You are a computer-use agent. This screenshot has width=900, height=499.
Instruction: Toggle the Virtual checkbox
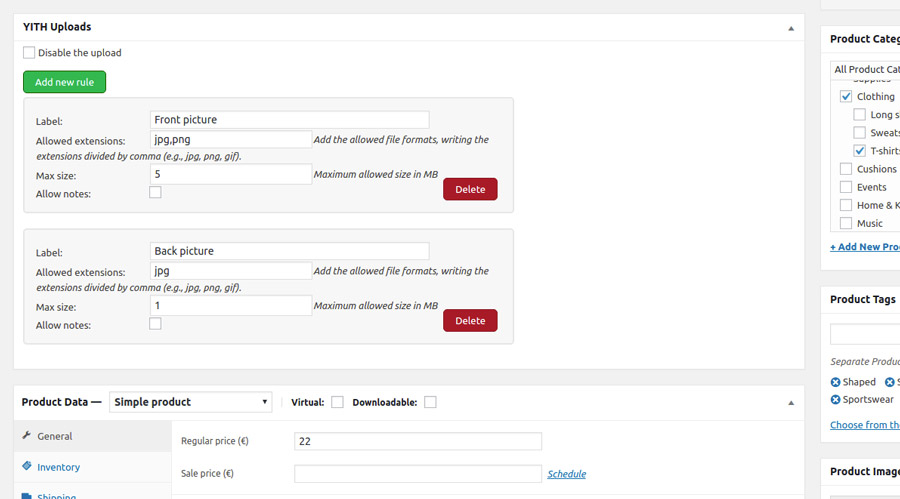click(337, 402)
